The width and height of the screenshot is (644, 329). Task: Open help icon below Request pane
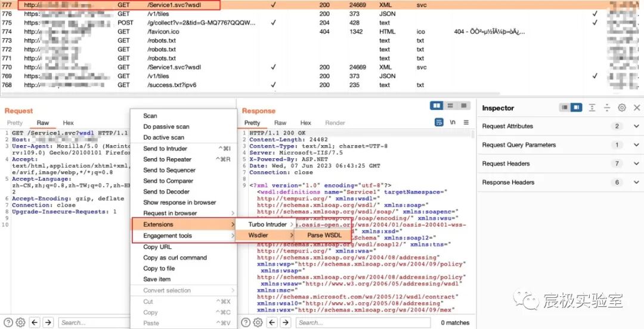click(8, 322)
